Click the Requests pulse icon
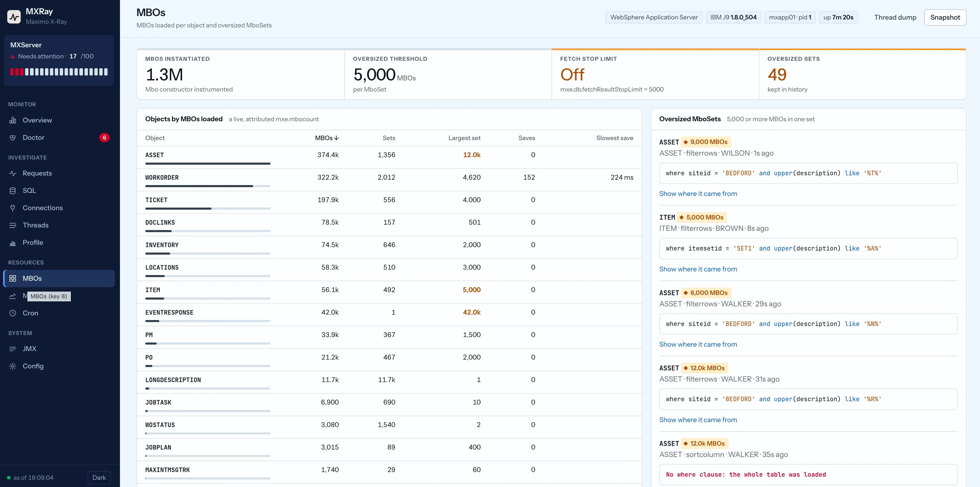Screen dimensions: 980x487 pos(13,173)
